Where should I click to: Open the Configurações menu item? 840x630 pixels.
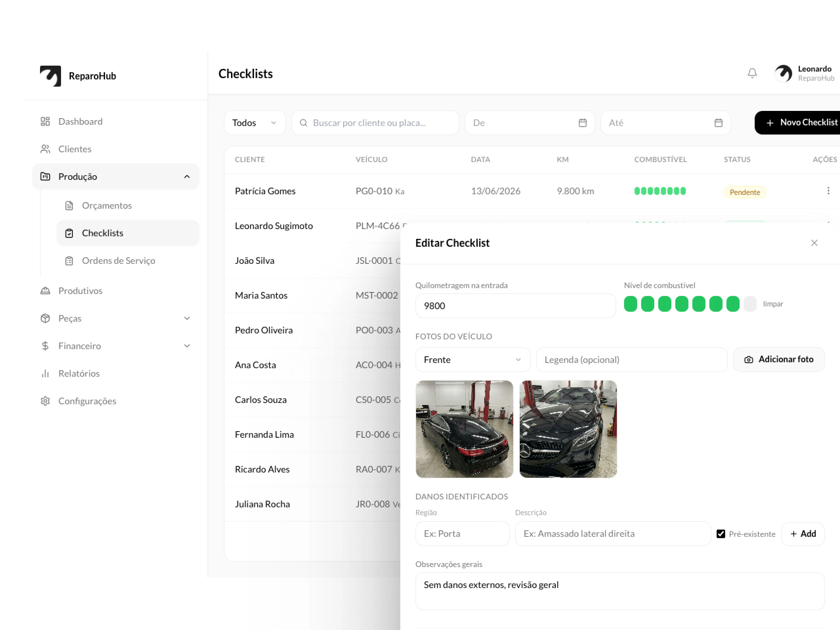(x=115, y=401)
